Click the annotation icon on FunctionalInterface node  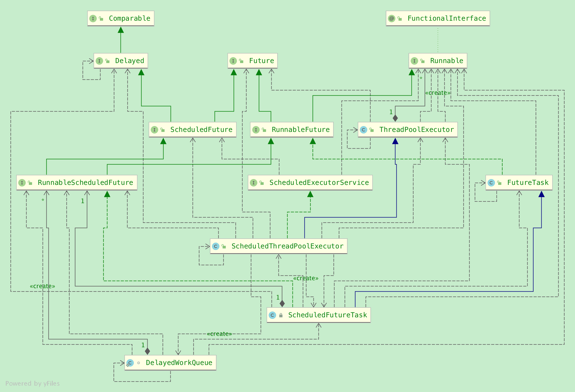[391, 19]
